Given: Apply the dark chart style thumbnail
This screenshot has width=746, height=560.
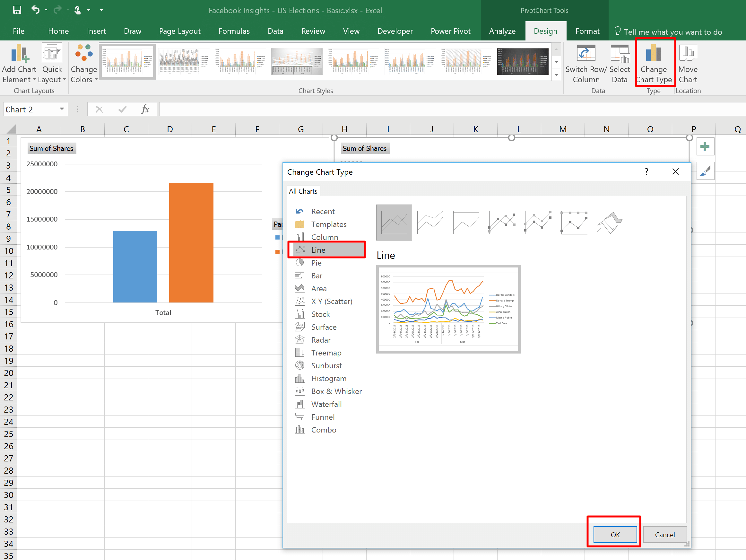Looking at the screenshot, I should (x=523, y=61).
